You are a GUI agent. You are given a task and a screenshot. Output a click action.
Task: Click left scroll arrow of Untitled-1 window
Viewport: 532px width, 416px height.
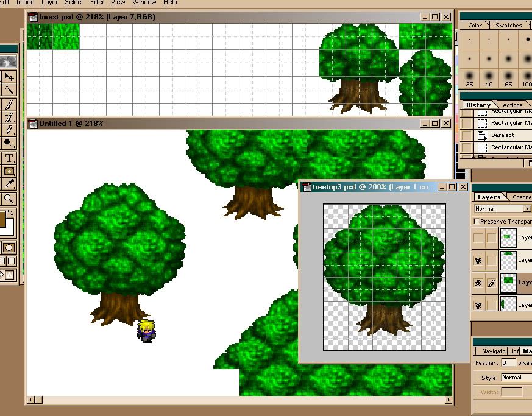(x=30, y=400)
